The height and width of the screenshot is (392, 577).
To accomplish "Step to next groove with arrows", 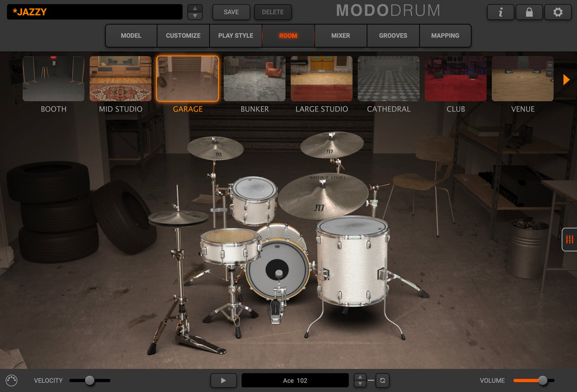I will click(360, 384).
